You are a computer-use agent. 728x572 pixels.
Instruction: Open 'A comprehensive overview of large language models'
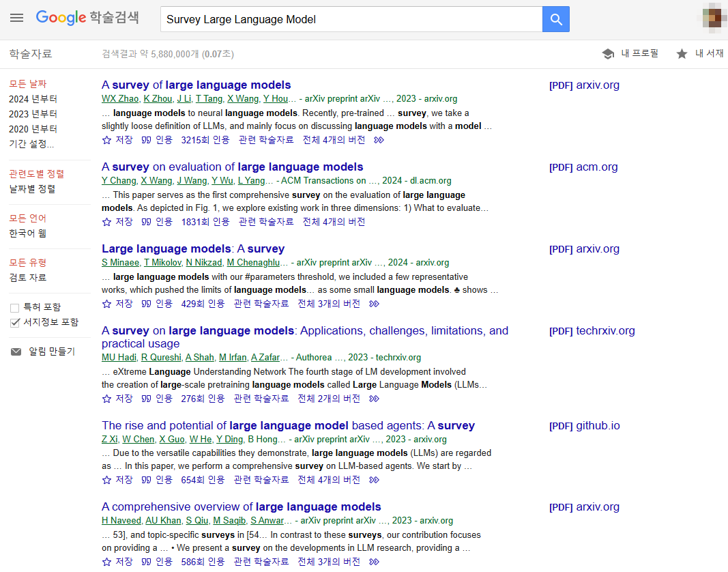[x=242, y=507]
